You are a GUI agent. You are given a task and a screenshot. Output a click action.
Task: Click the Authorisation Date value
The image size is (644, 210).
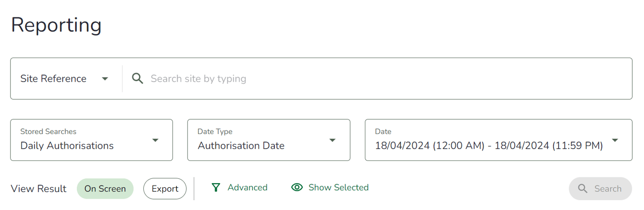click(241, 146)
